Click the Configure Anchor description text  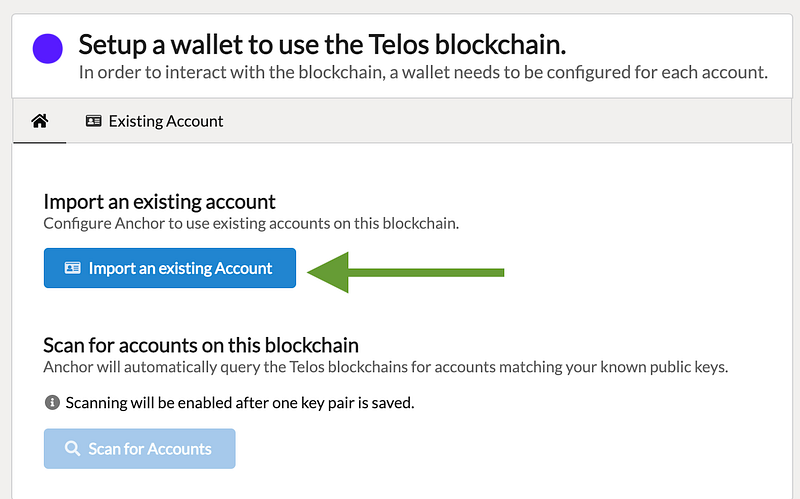point(251,223)
